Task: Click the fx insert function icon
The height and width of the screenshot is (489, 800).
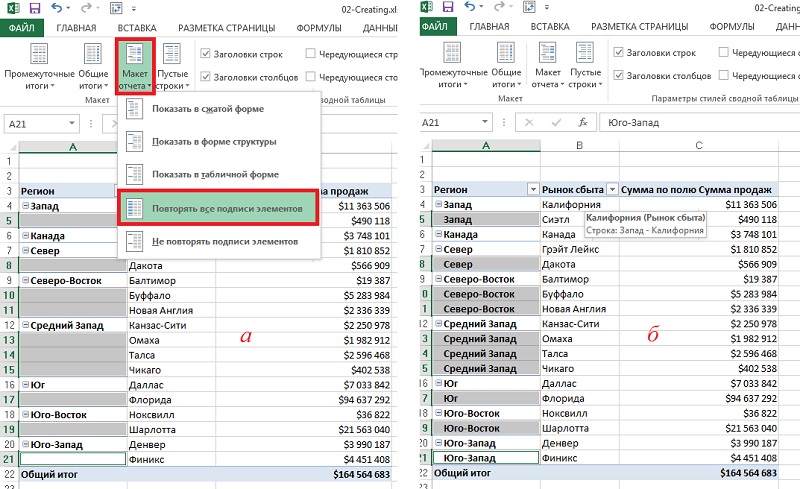Action: click(583, 123)
